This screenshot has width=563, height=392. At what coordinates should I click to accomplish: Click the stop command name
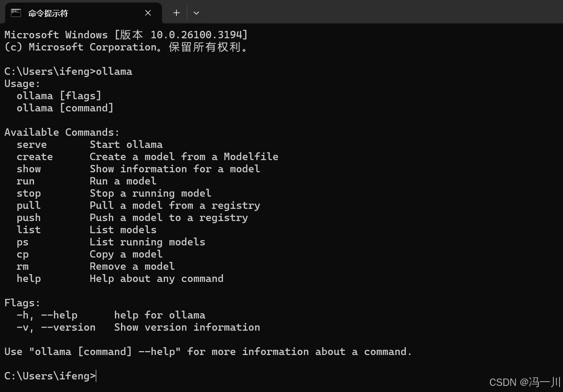click(x=29, y=193)
